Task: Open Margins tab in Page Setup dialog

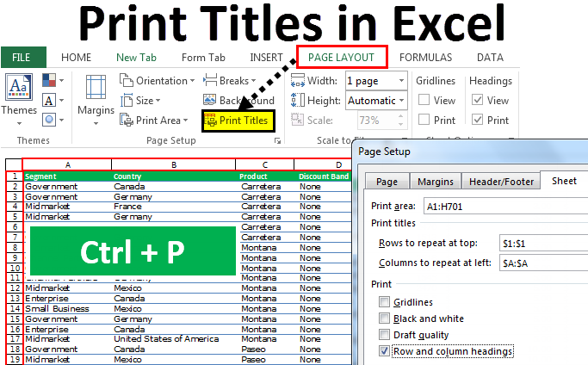Action: [x=436, y=182]
